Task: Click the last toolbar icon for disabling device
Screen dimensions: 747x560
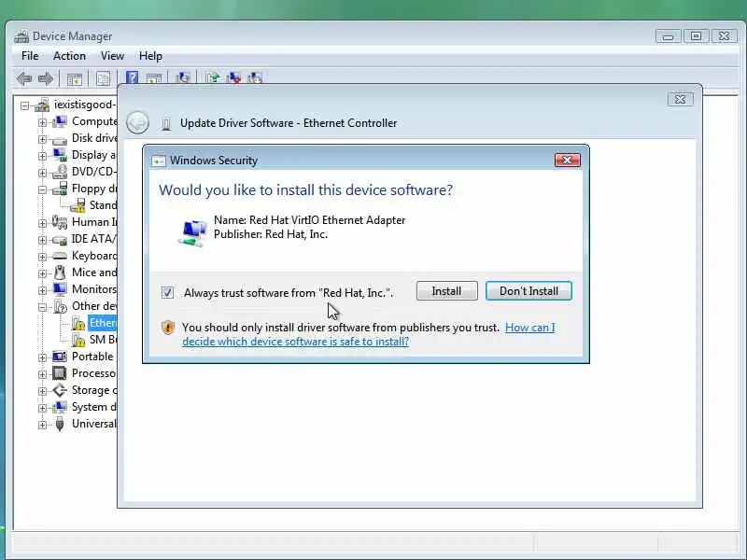Action: (255, 77)
